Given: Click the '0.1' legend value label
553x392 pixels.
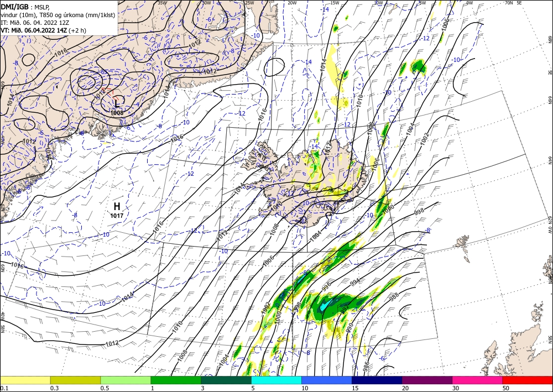Looking at the screenshot, I should pos(4,388).
